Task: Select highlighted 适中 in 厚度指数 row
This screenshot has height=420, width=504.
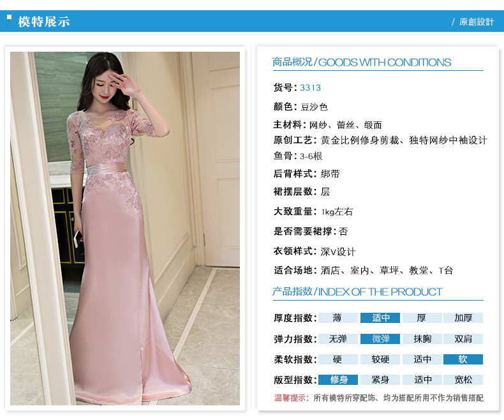Action: click(380, 318)
